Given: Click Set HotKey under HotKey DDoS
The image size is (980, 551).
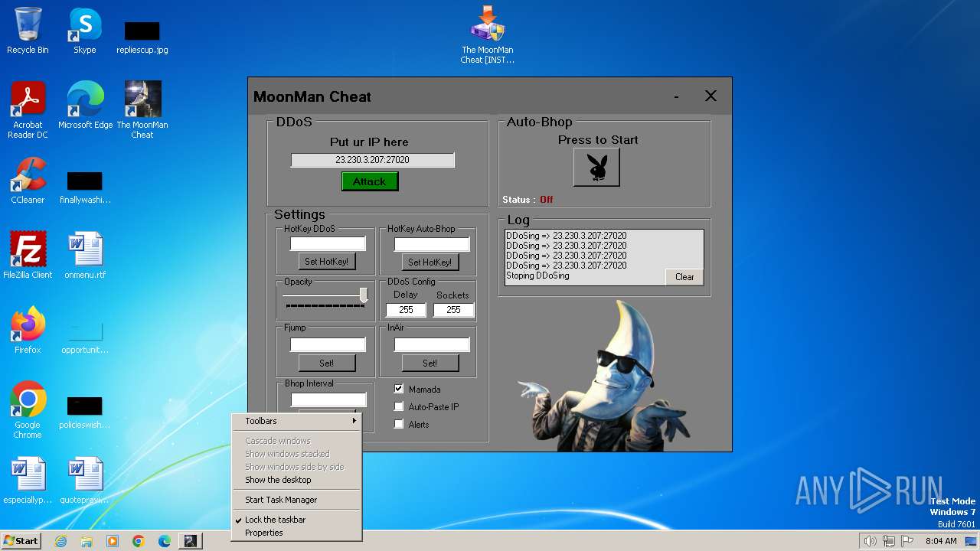Looking at the screenshot, I should pos(326,262).
